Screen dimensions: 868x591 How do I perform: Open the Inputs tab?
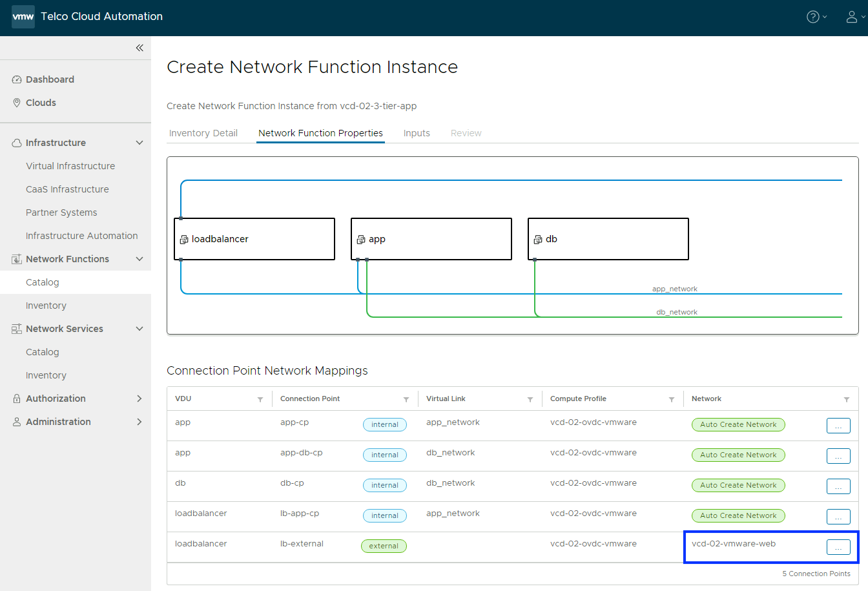point(417,133)
